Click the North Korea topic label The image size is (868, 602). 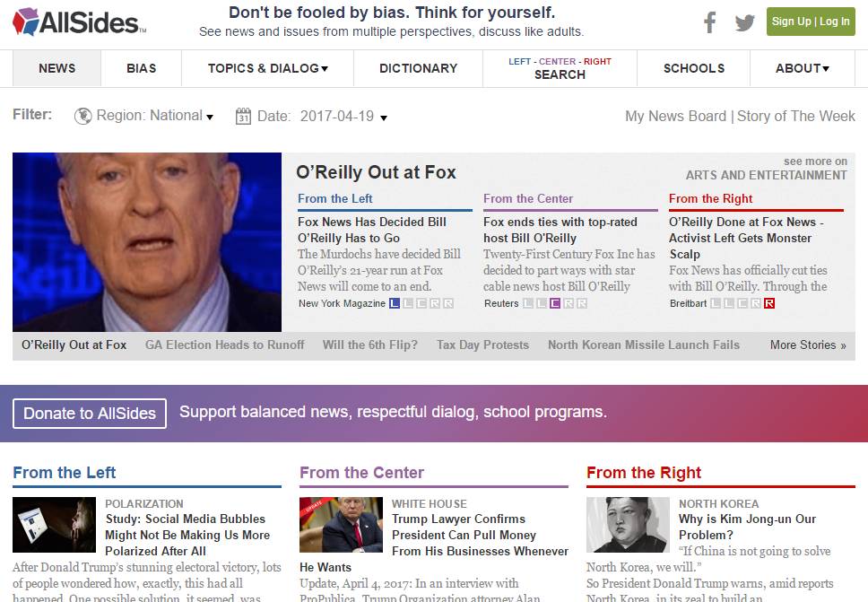[718, 504]
